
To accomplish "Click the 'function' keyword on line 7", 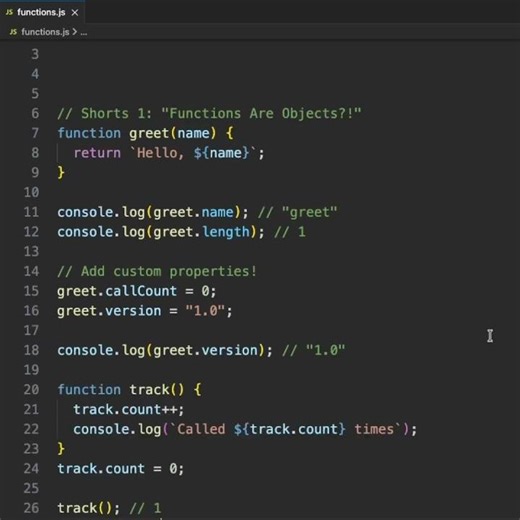I will [x=89, y=133].
